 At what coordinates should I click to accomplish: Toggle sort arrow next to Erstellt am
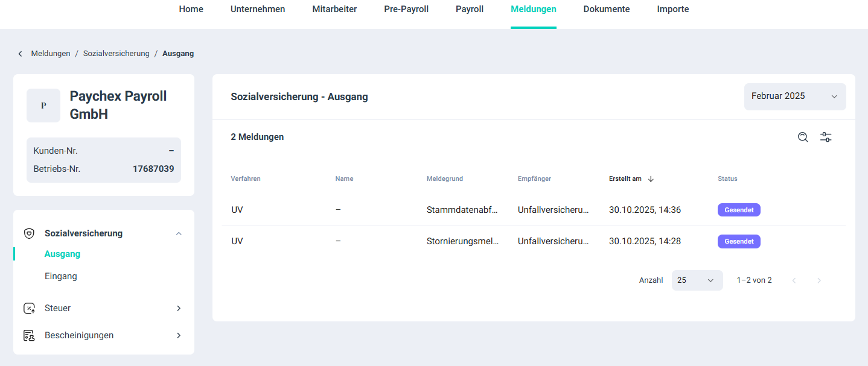coord(651,179)
